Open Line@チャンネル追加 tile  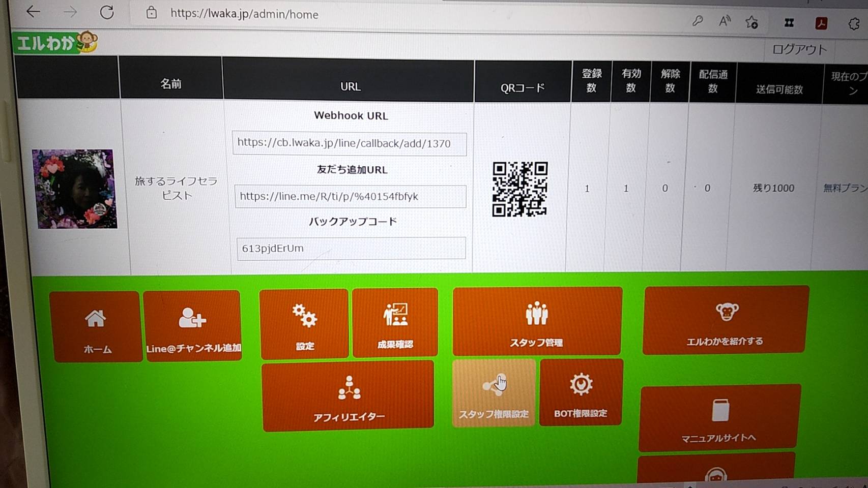tap(193, 326)
